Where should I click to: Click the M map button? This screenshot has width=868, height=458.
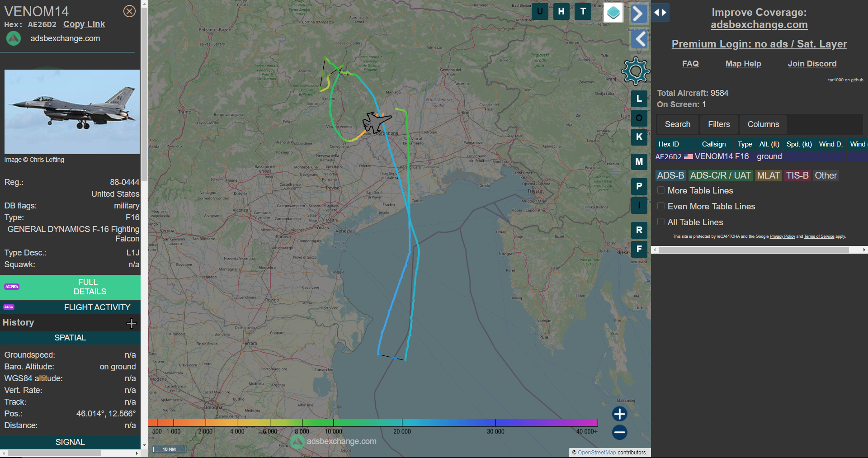coord(639,162)
